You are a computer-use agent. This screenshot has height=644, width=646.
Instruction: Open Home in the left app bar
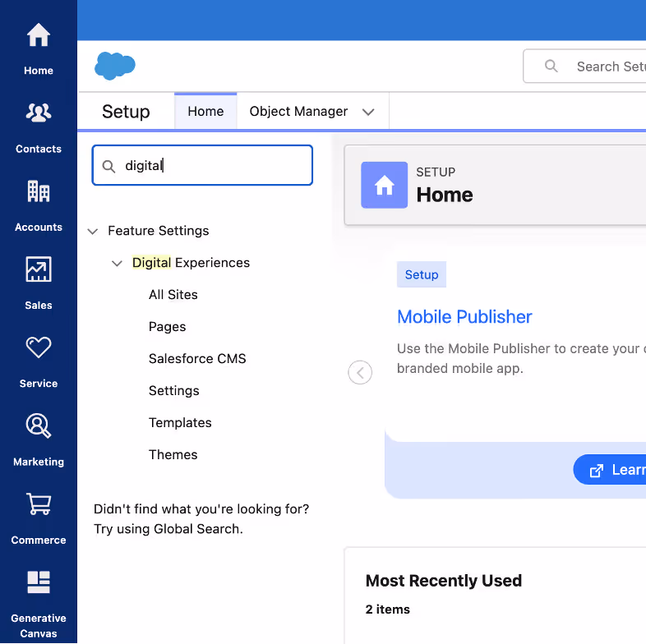click(x=39, y=48)
